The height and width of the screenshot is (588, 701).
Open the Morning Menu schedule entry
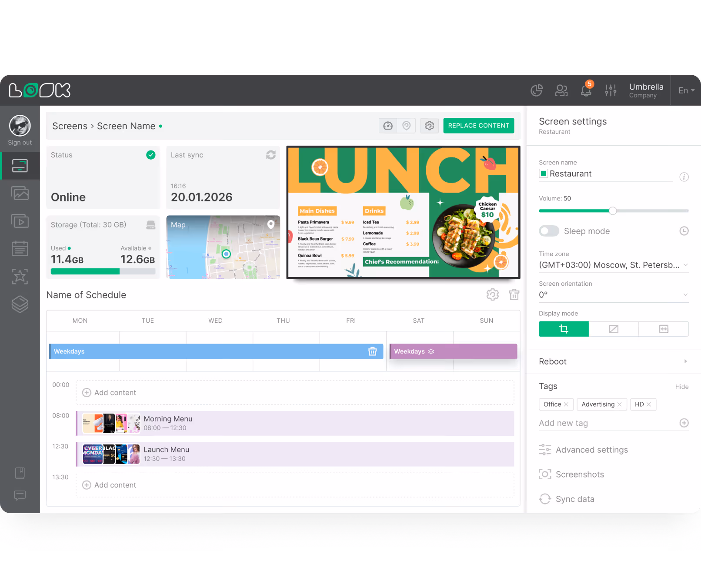[x=295, y=423]
